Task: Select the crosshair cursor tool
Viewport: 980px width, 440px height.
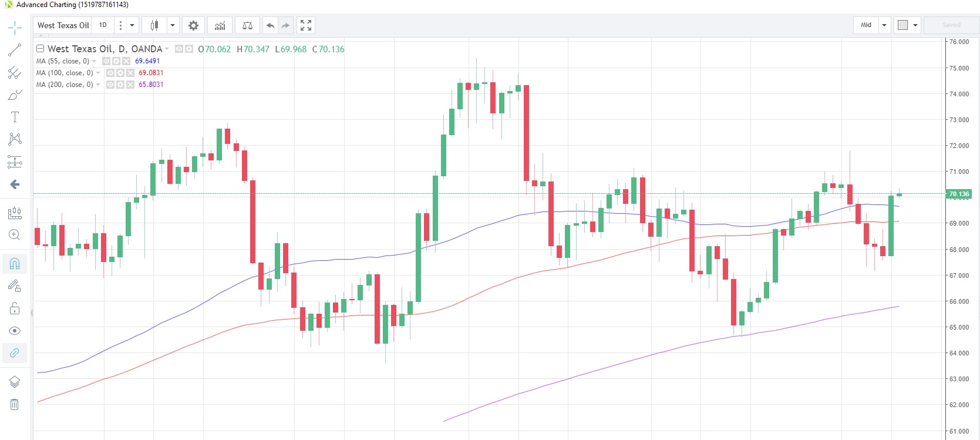Action: coord(15,28)
